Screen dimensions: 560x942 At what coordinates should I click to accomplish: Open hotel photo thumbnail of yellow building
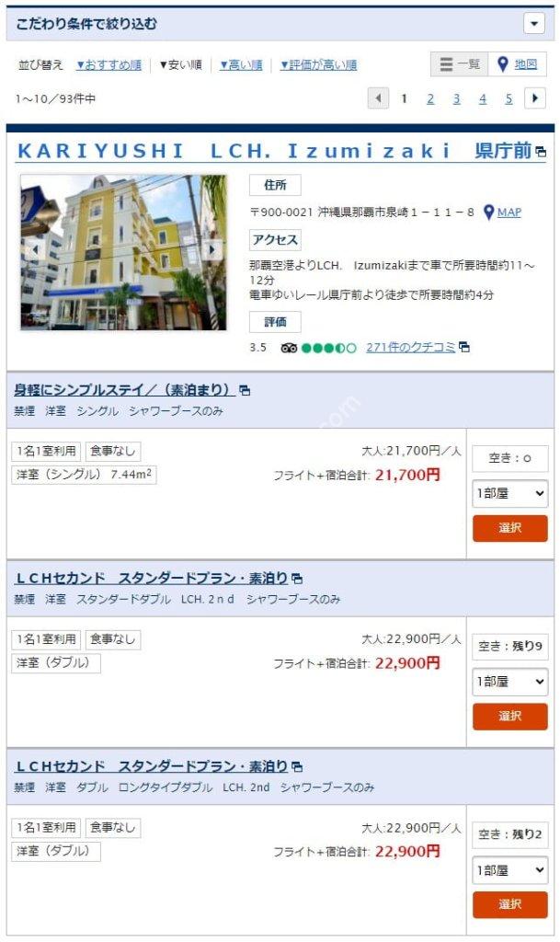(x=123, y=252)
